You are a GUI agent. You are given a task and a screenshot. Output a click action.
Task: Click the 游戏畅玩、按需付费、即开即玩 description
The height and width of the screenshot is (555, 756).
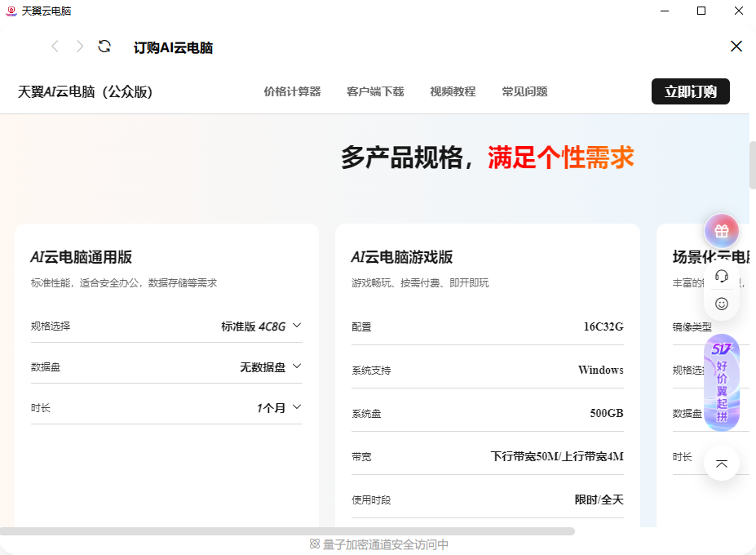[x=420, y=283]
